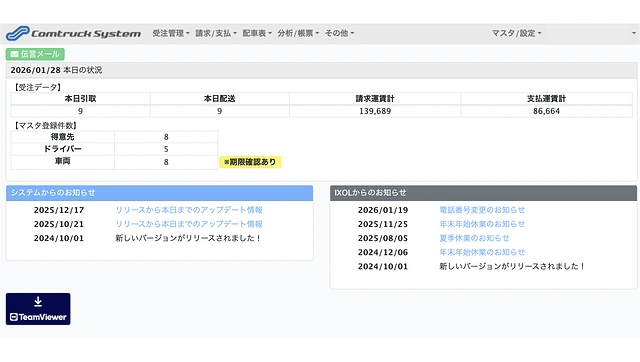Click the IXOLからのお知らせ header
640x362 pixels.
(x=483, y=193)
